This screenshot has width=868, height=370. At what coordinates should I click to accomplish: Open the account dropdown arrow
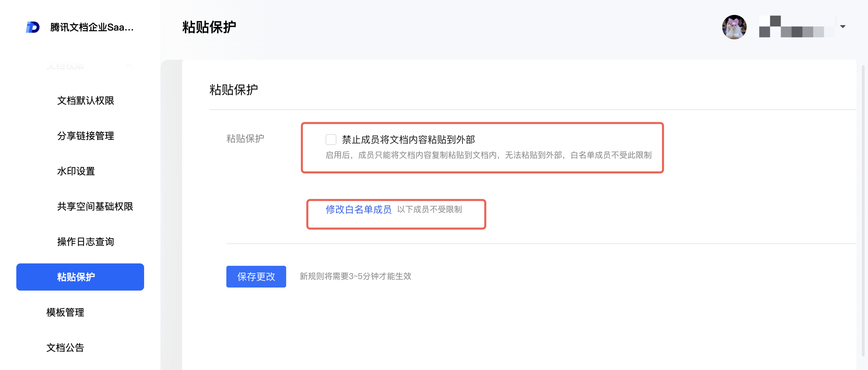pyautogui.click(x=843, y=26)
